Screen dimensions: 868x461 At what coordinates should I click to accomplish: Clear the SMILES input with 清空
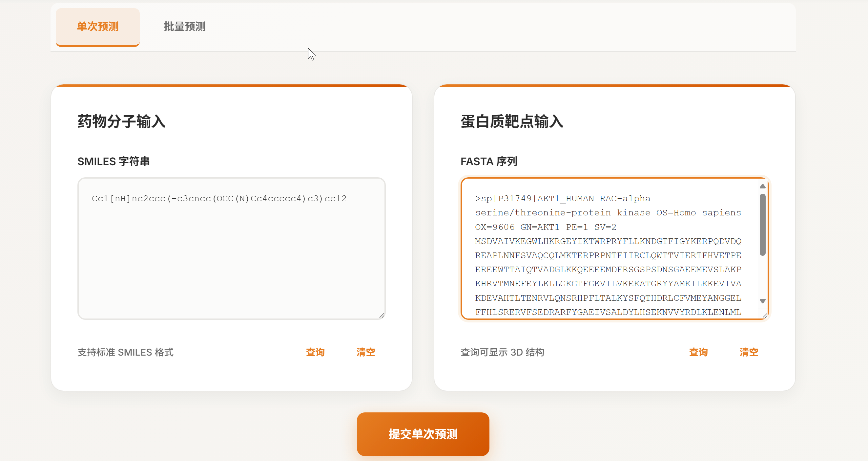pos(365,352)
